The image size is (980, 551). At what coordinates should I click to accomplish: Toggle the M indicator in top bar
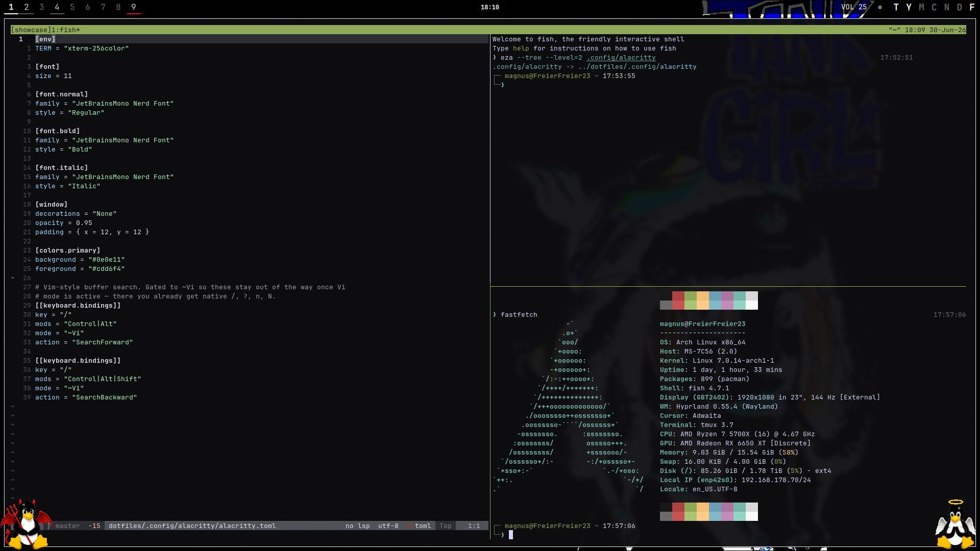tap(922, 7)
